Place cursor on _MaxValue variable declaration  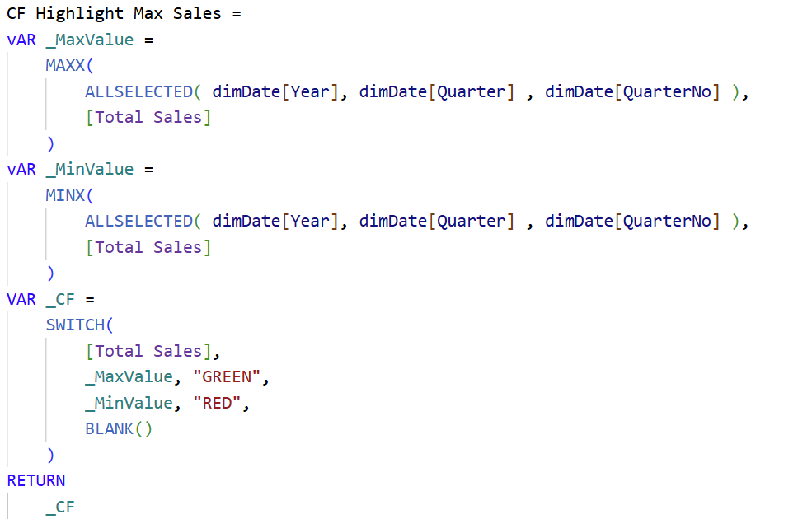(x=90, y=40)
